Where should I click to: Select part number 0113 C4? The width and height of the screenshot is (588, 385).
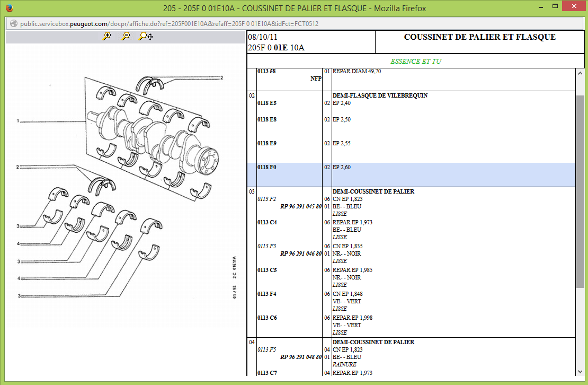pyautogui.click(x=267, y=223)
